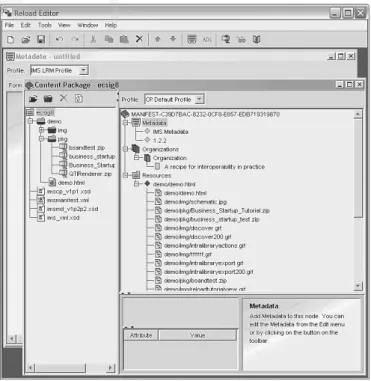Open the Help menu
The image size is (371, 381).
coord(111,25)
